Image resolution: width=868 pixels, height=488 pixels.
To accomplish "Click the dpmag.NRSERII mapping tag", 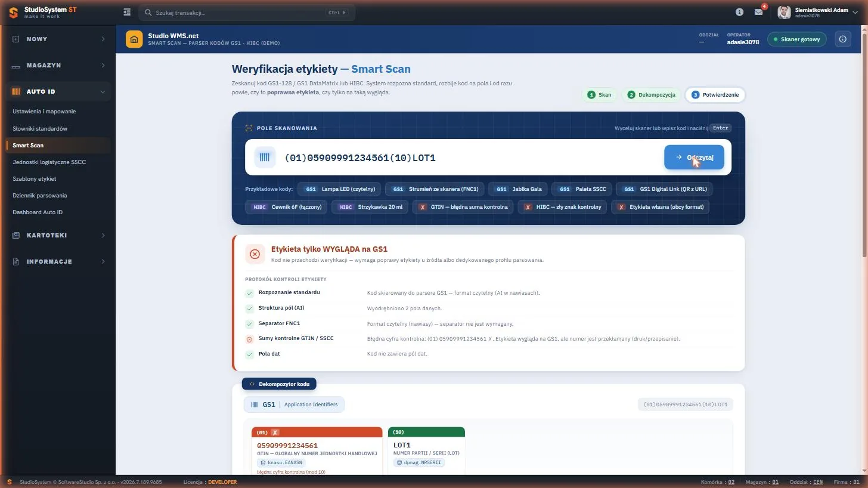I will [419, 462].
